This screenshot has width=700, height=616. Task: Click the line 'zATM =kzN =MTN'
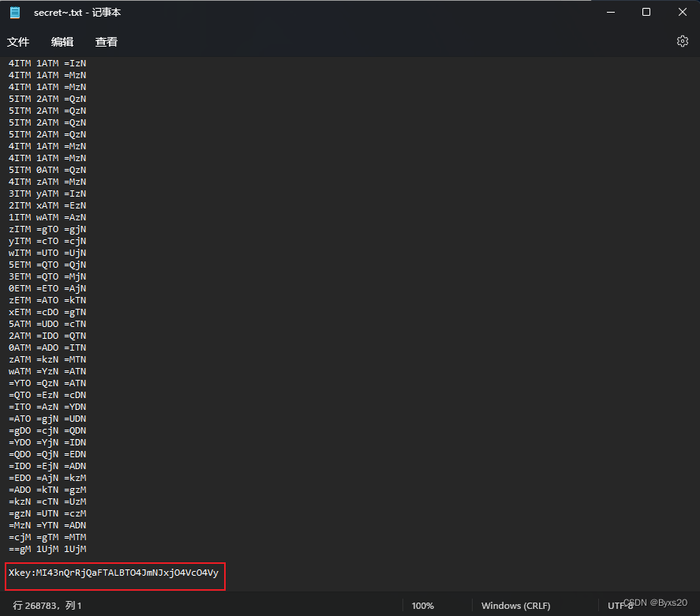click(47, 359)
